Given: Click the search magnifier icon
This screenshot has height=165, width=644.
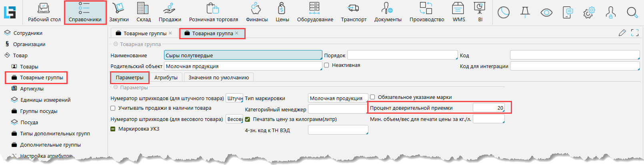Looking at the screenshot, I should tap(632, 13).
